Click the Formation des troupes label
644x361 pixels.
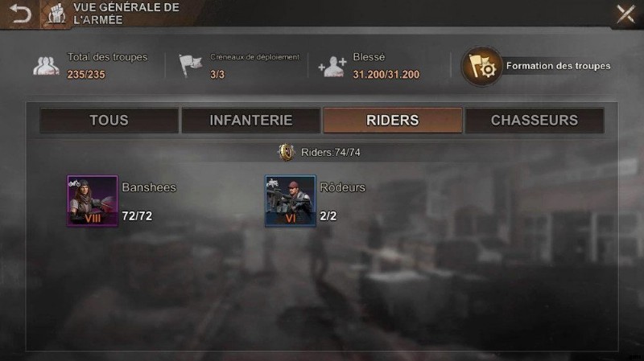pos(558,66)
